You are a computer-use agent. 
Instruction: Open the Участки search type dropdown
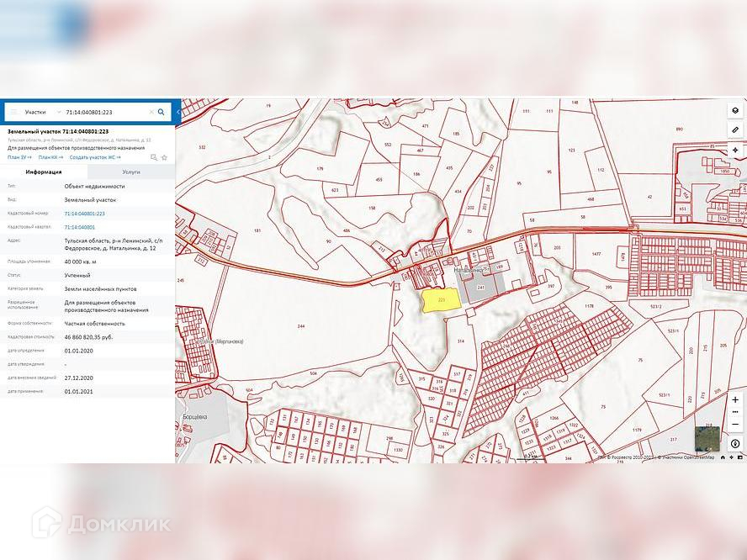(42, 112)
